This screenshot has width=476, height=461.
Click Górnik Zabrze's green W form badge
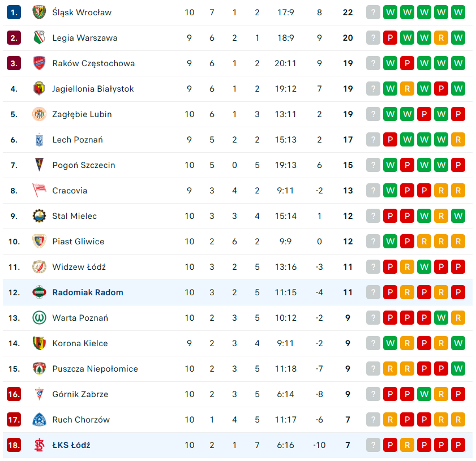pyautogui.click(x=424, y=394)
